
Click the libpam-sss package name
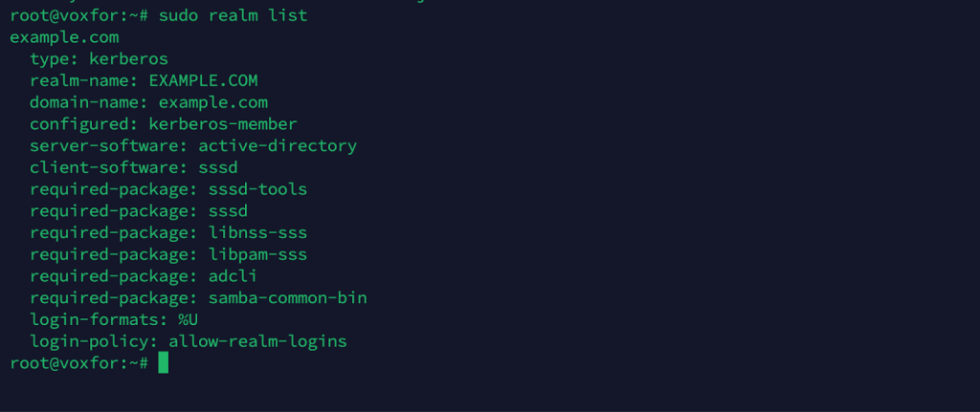(x=258, y=254)
